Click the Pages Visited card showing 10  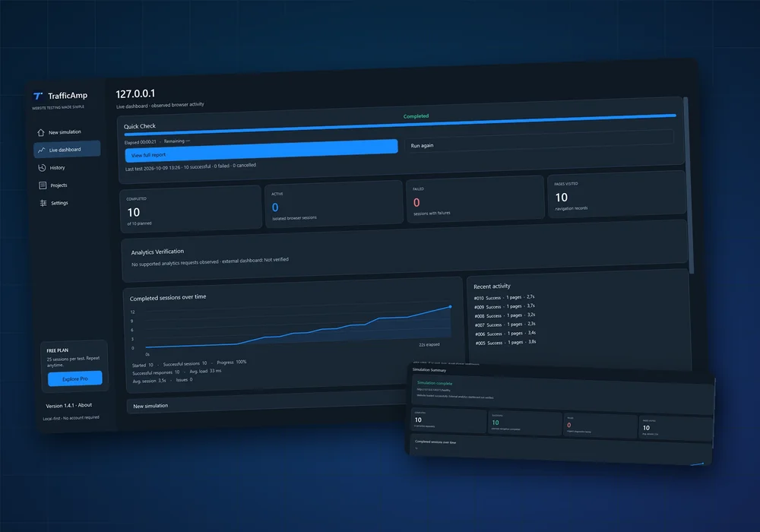pos(616,194)
